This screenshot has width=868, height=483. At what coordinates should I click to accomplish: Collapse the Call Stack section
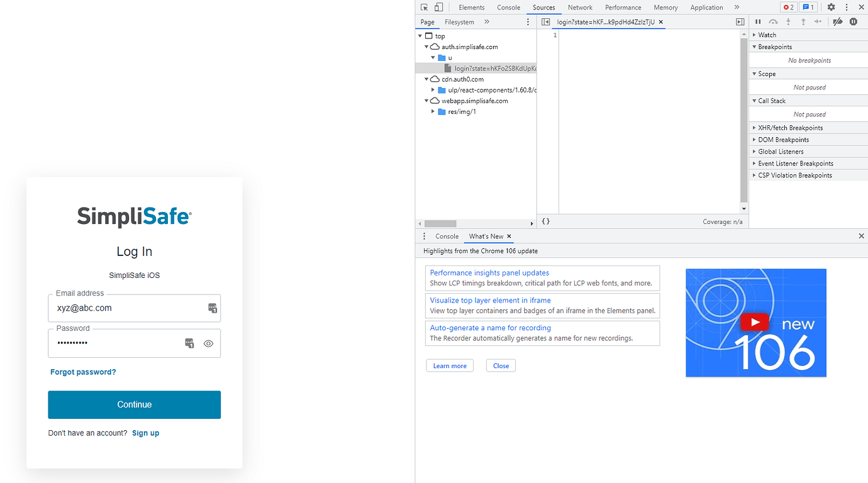808,101
